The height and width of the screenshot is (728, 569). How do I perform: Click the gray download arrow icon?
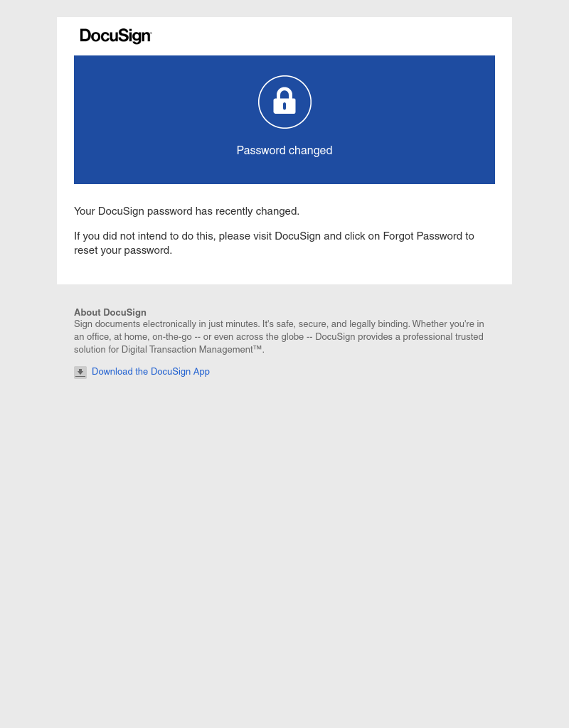(80, 372)
